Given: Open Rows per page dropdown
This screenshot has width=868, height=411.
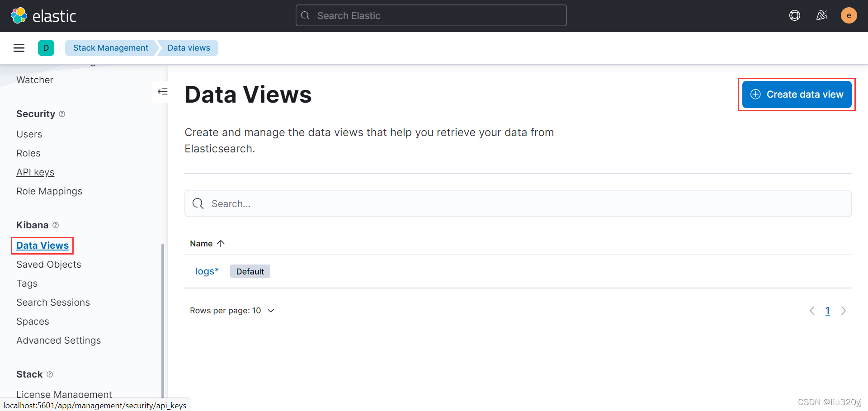Looking at the screenshot, I should 232,311.
